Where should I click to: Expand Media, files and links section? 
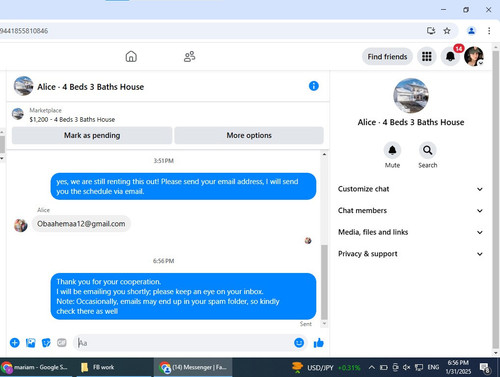point(411,232)
